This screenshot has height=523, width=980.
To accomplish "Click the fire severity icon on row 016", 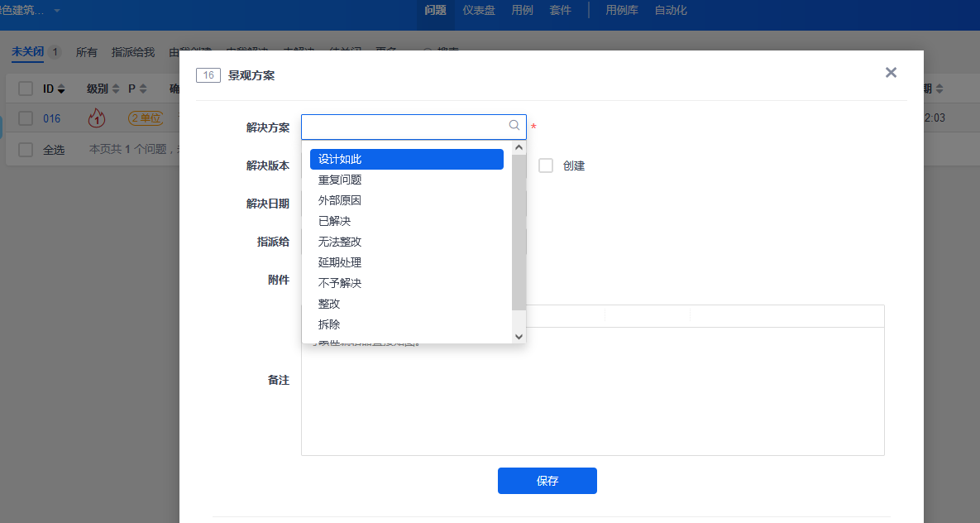I will (97, 118).
